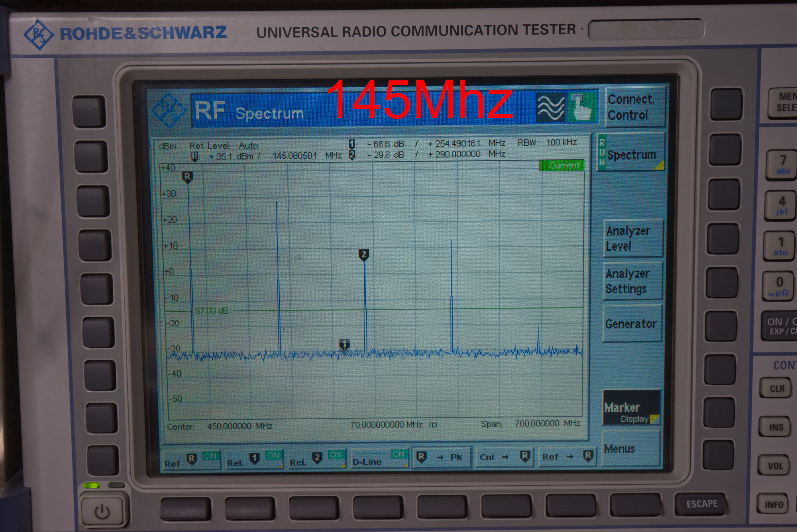The height and width of the screenshot is (532, 797).
Task: Click the hand pointer icon in header
Action: [x=581, y=108]
